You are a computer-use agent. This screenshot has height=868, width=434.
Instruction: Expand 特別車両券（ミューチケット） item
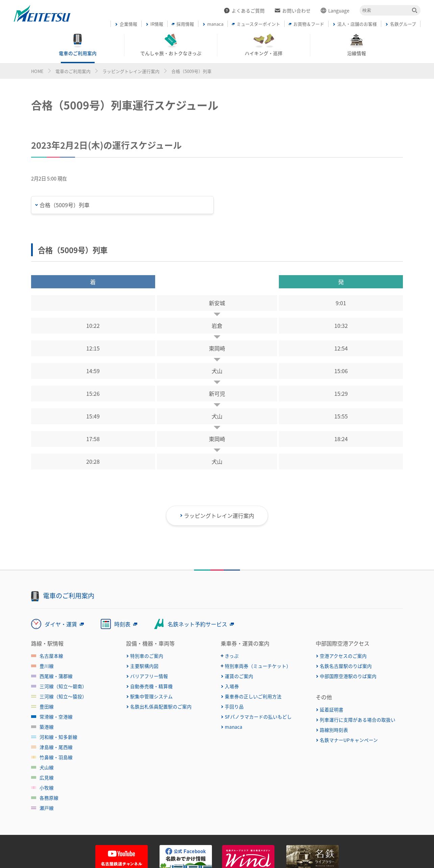255,666
